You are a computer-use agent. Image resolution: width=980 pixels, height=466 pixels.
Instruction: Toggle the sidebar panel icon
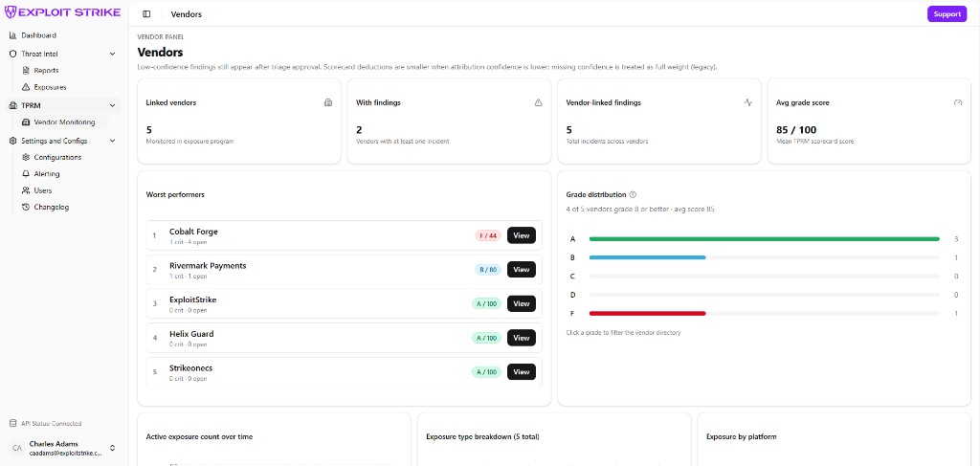coord(146,13)
